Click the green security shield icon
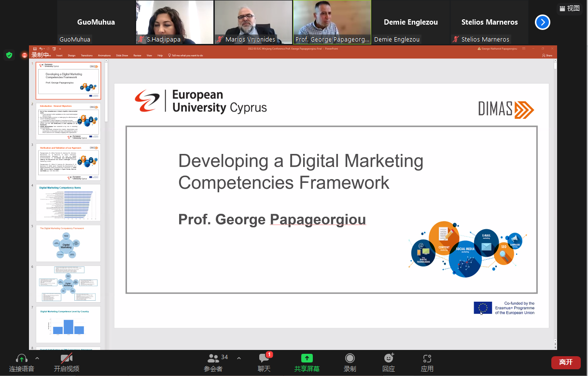 coord(9,55)
